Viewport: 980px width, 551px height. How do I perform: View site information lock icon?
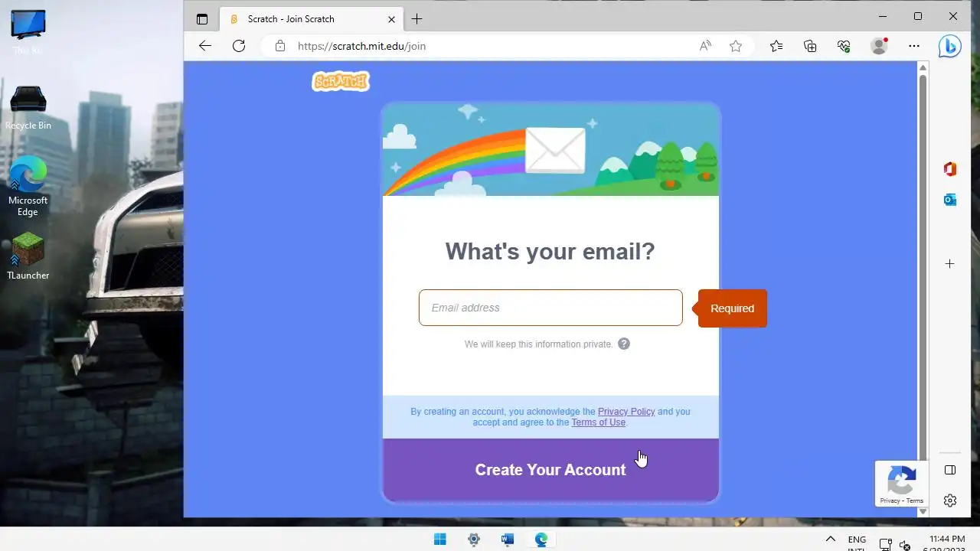click(280, 46)
